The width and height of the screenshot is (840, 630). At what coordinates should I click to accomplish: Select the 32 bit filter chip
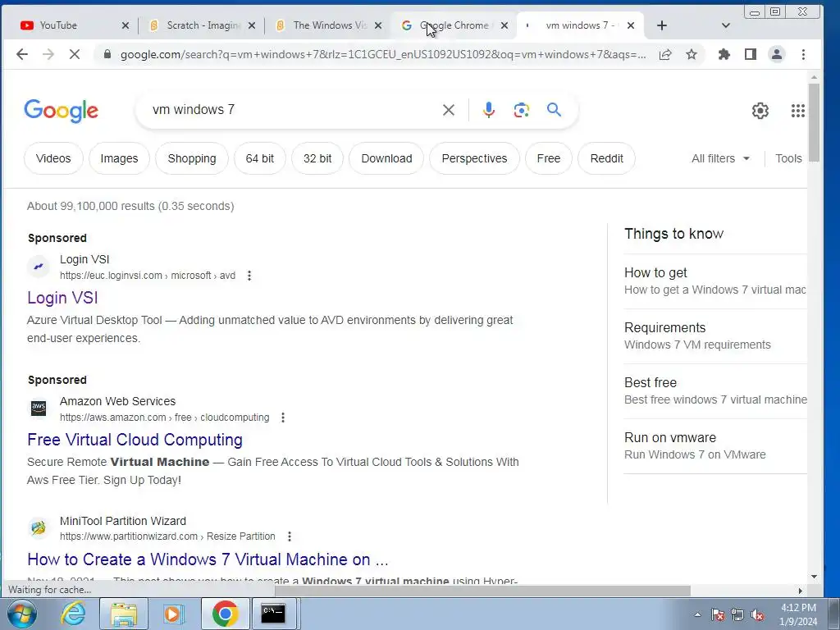pos(317,158)
